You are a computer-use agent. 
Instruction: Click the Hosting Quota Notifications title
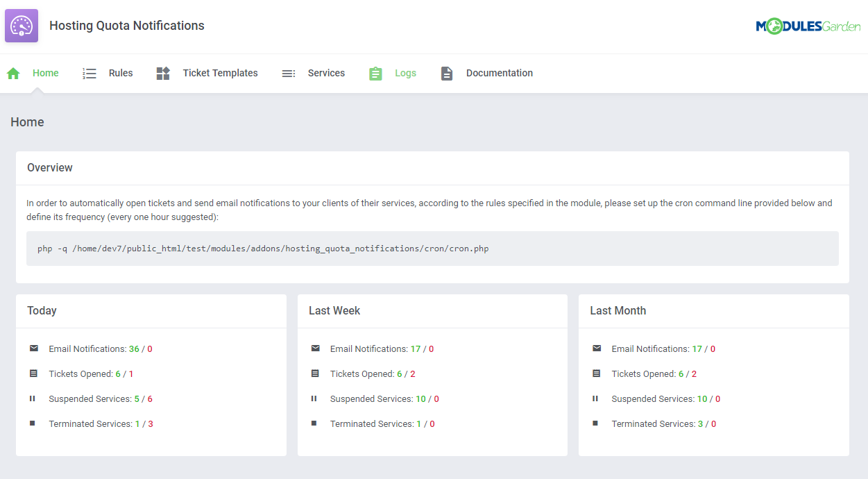(x=127, y=26)
